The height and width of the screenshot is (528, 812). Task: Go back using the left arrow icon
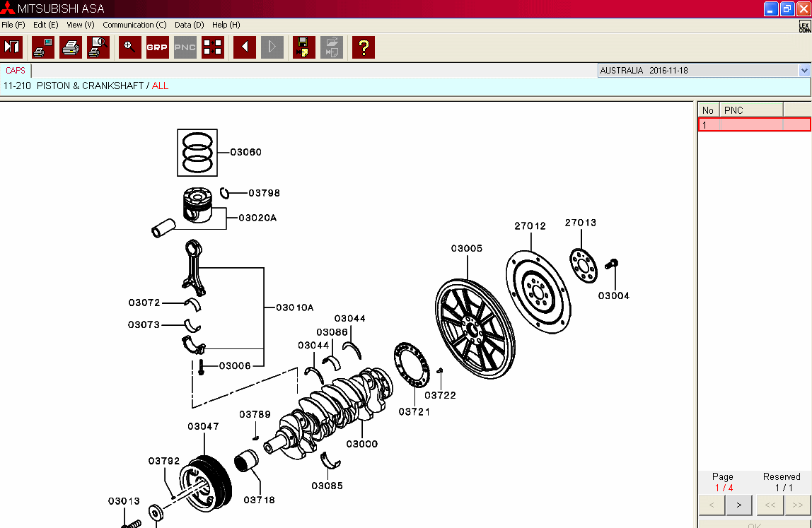tap(244, 47)
